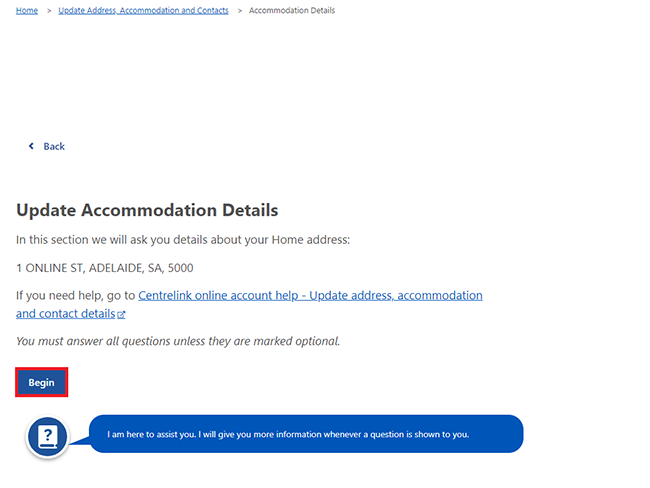This screenshot has width=650, height=488.
Task: Click the breadcrumb separator before Accommodation Details
Action: (x=239, y=11)
